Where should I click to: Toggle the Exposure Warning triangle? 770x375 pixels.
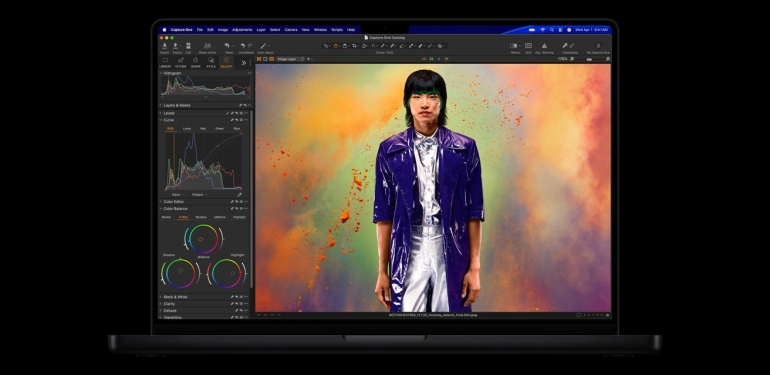544,46
